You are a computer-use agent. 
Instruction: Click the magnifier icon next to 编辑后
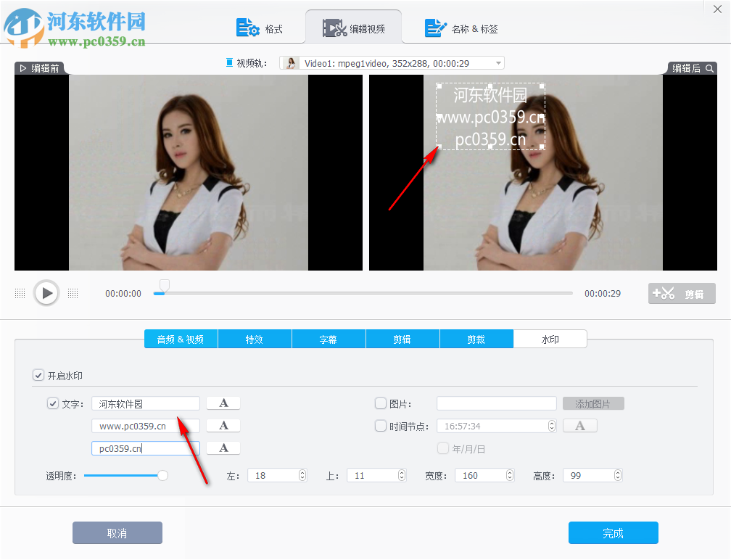pyautogui.click(x=709, y=67)
